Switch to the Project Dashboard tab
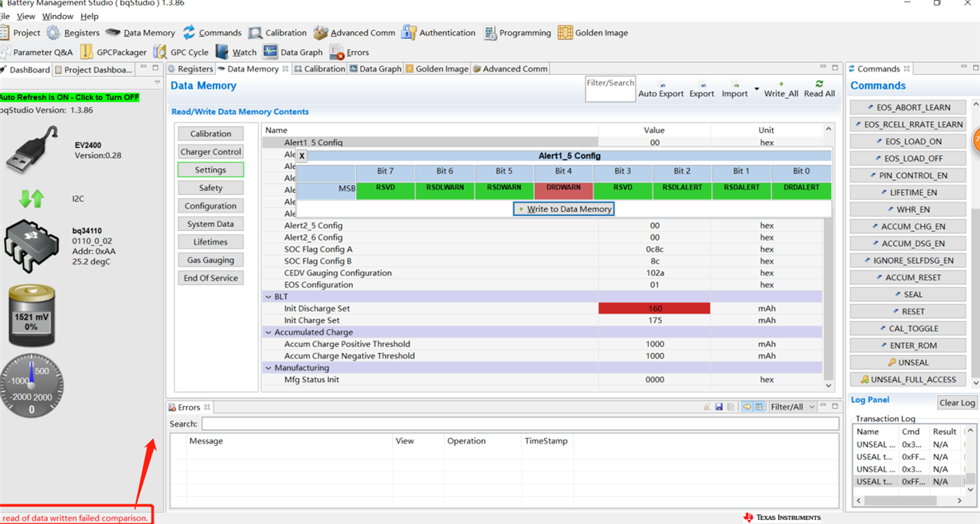 (x=93, y=69)
